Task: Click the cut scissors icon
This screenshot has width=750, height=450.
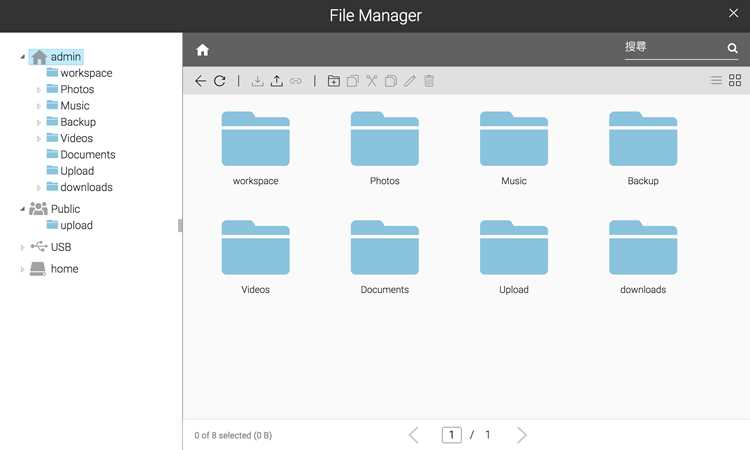Action: pos(372,81)
